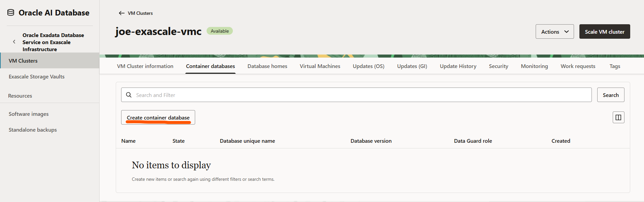Viewport: 644px width, 202px height.
Task: Click the Oracle AI Database stack icon
Action: click(x=11, y=13)
